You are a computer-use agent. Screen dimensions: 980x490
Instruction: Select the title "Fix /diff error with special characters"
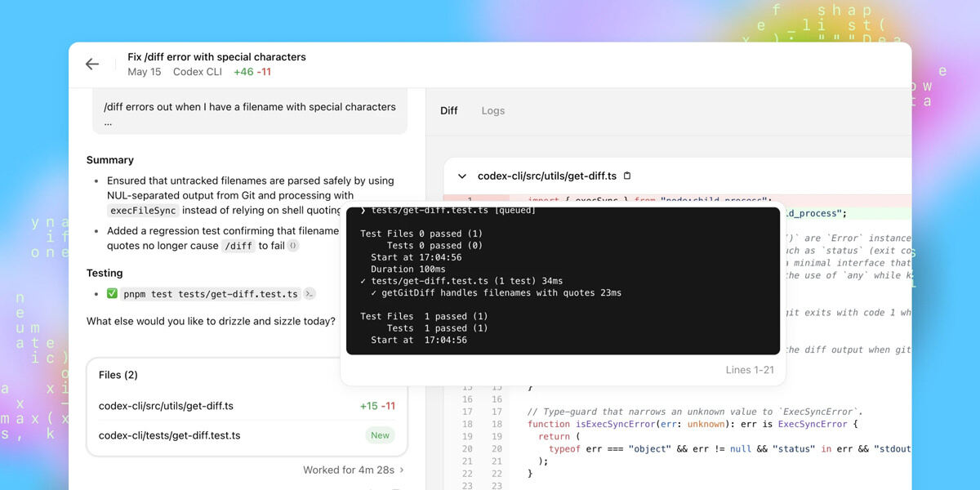point(216,57)
